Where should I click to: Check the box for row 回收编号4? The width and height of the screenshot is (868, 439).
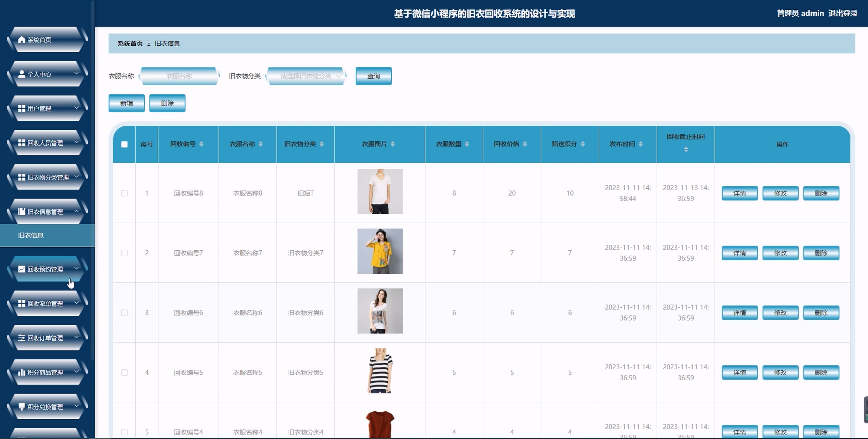124,432
